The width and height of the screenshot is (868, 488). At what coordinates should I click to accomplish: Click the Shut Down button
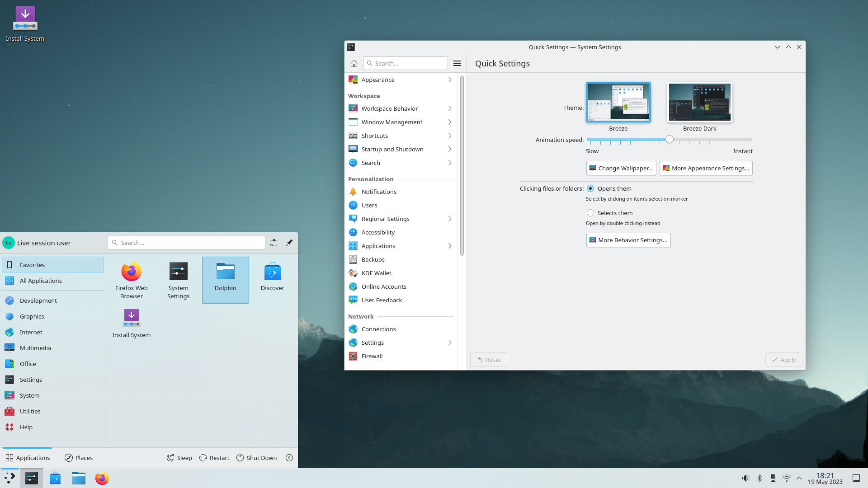(256, 458)
